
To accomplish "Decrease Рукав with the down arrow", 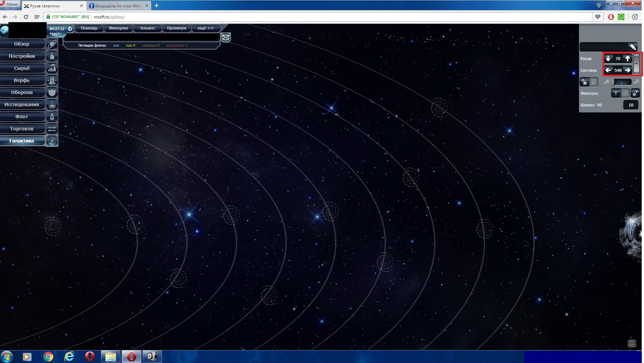I will pyautogui.click(x=608, y=58).
